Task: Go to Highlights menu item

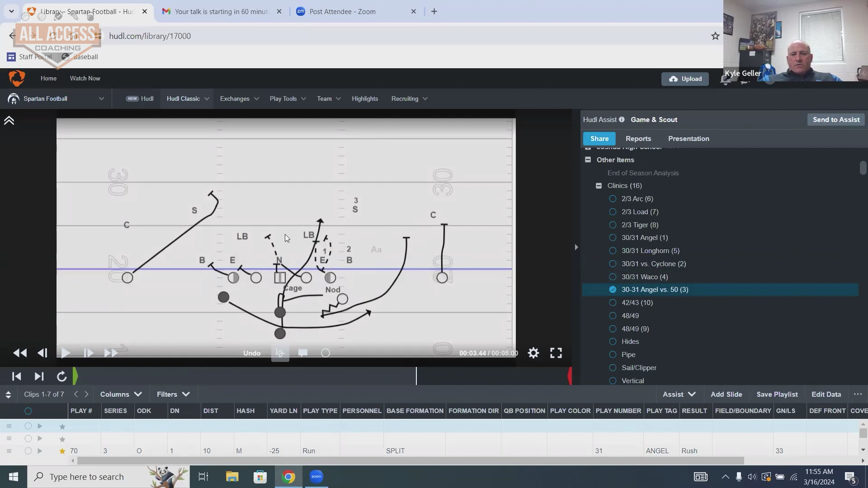Action: point(365,99)
